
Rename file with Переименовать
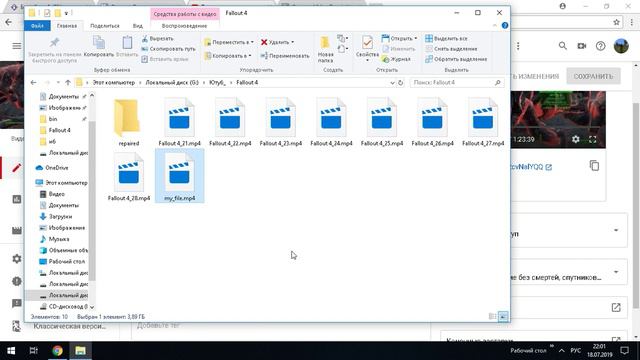click(284, 56)
